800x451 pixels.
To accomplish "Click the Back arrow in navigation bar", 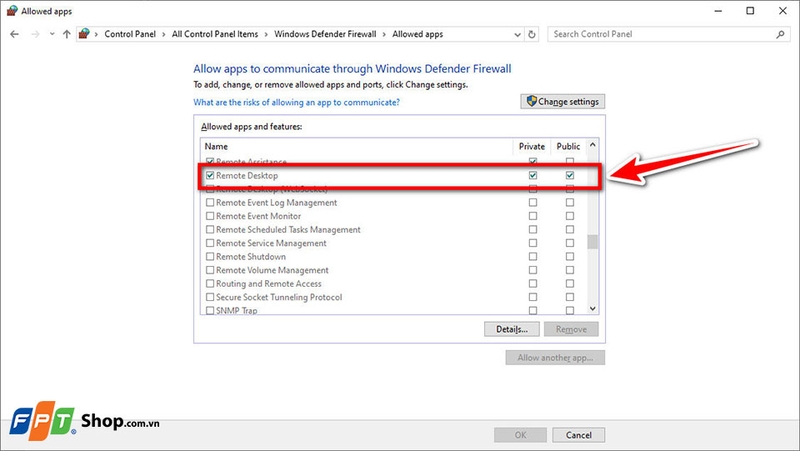I will pos(13,34).
